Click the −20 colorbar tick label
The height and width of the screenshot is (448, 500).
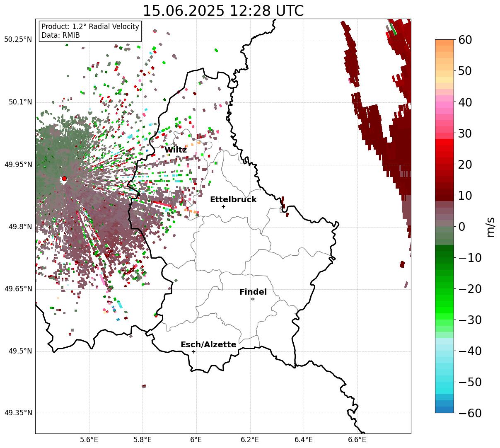(470, 289)
